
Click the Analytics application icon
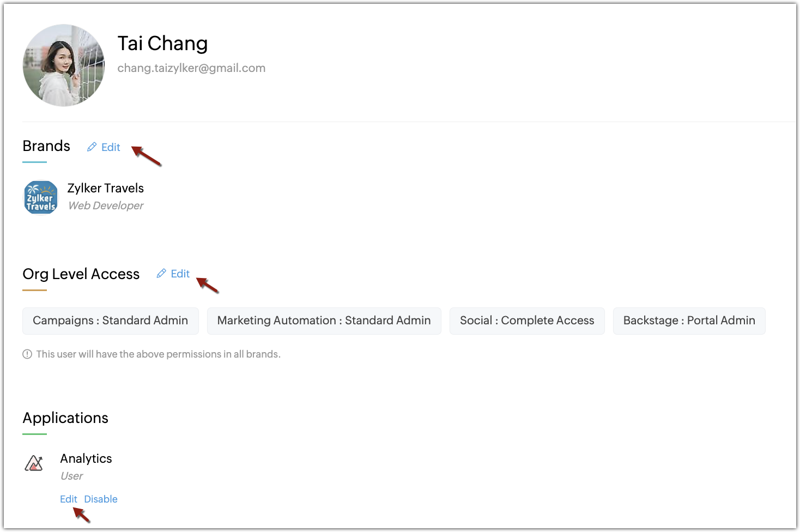coord(34,464)
